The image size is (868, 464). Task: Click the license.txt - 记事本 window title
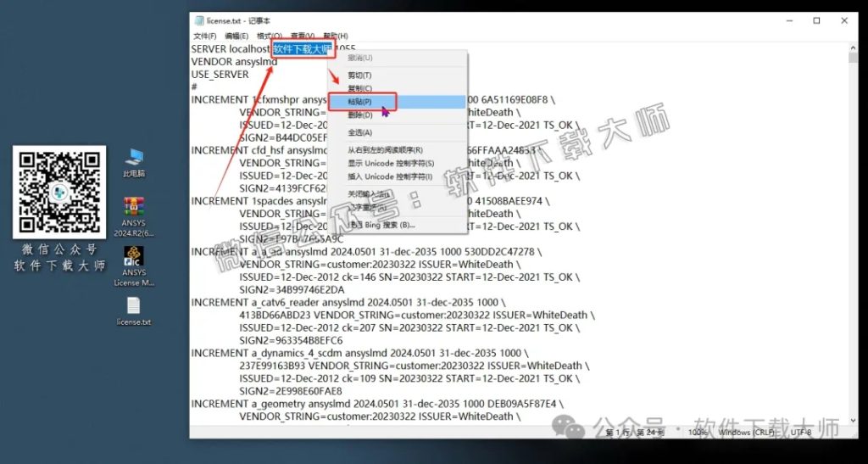(x=238, y=21)
